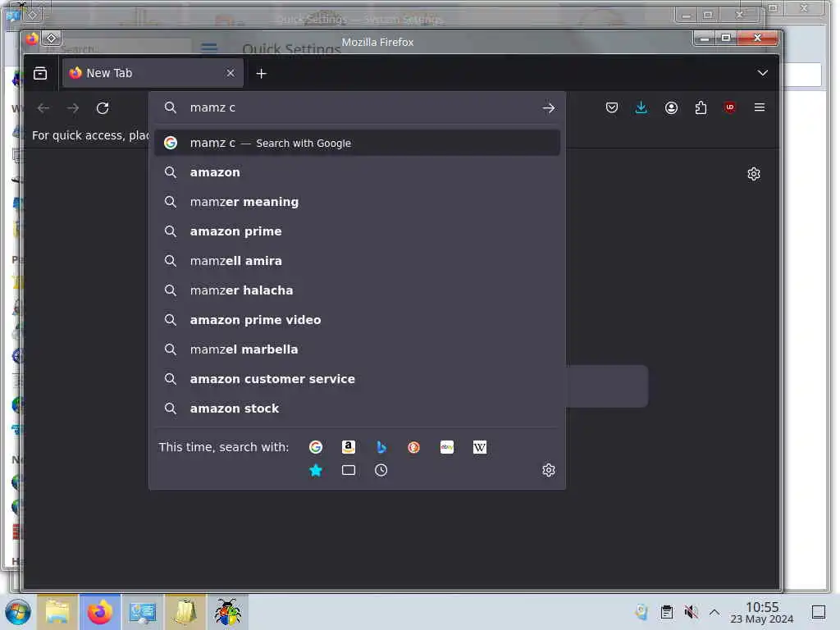Select "mamz c — Search with Google" result
Screen dimensions: 840x630
[x=358, y=143]
